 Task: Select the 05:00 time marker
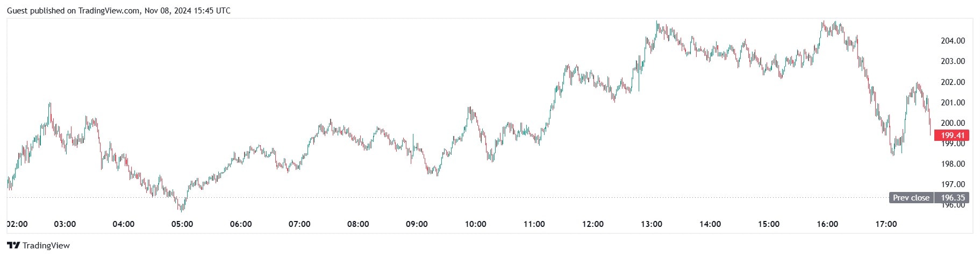[182, 224]
